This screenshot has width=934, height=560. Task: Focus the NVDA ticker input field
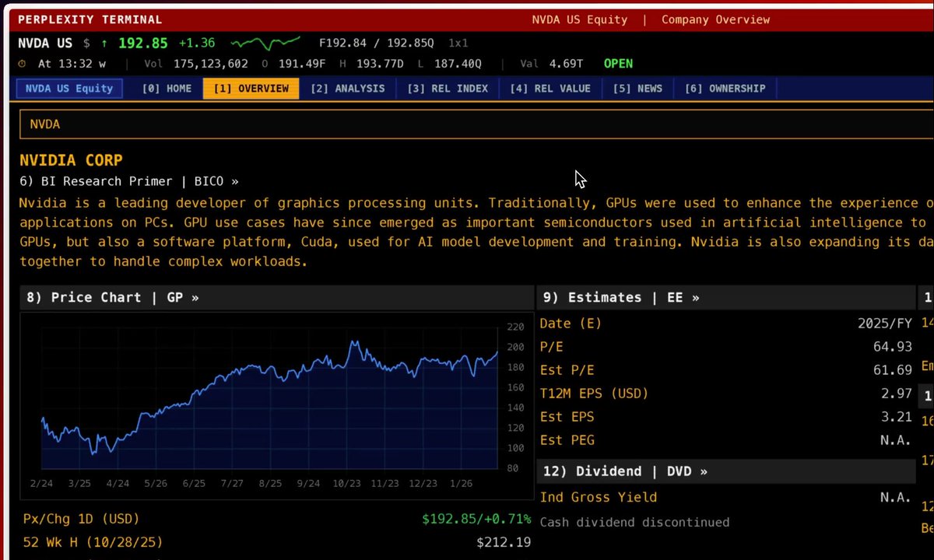(x=476, y=124)
